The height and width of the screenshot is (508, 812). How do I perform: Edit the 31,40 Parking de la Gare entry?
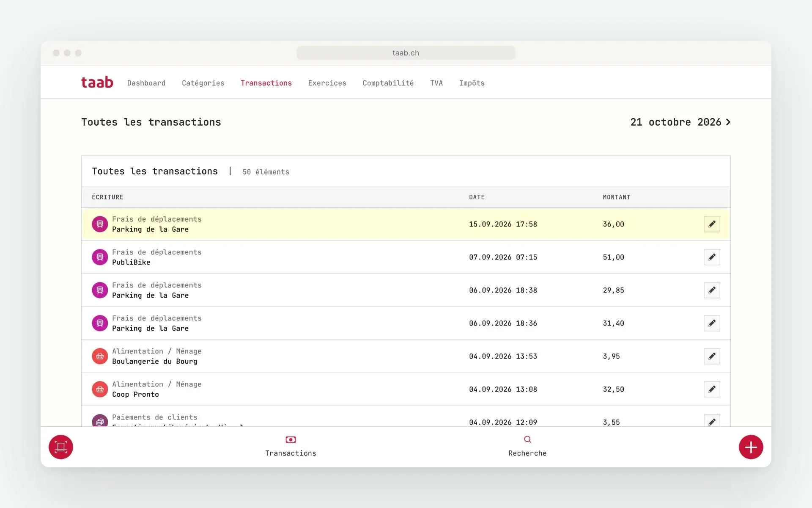712,323
